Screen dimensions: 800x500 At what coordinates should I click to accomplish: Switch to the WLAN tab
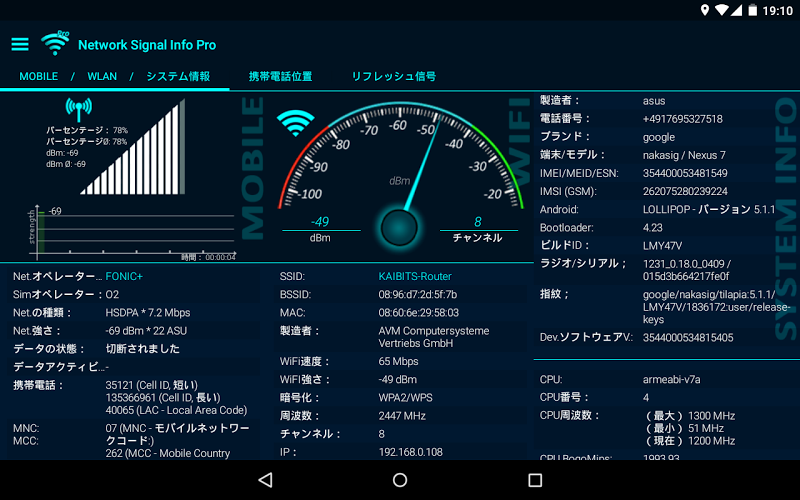[x=102, y=77]
